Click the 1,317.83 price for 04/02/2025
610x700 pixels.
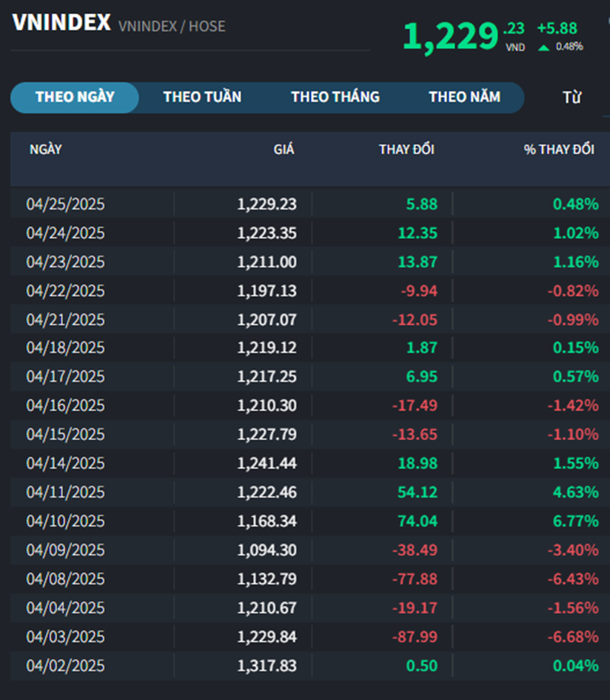267,666
